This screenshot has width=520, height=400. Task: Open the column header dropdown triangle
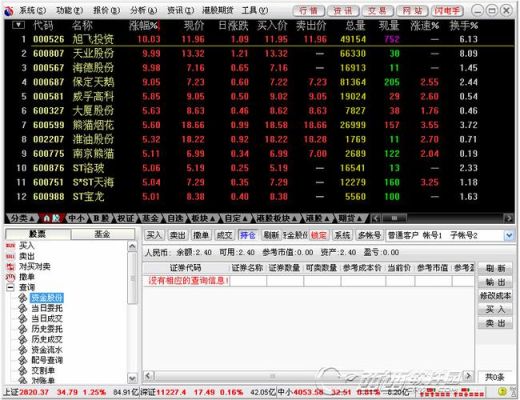(x=18, y=25)
